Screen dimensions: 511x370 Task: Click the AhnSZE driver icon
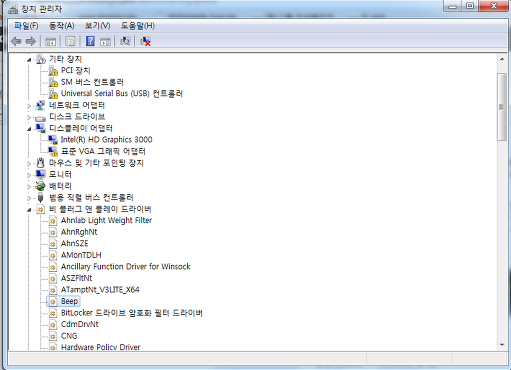pyautogui.click(x=53, y=244)
